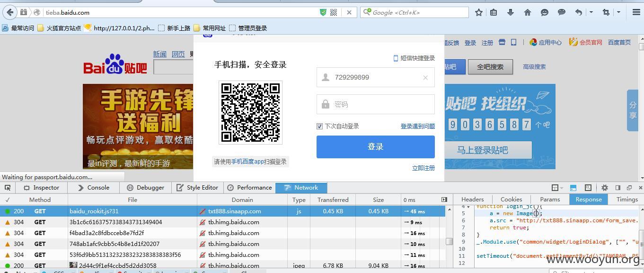This screenshot has height=273, width=644.
Task: Click the 新闻 navigation link
Action: point(159,55)
